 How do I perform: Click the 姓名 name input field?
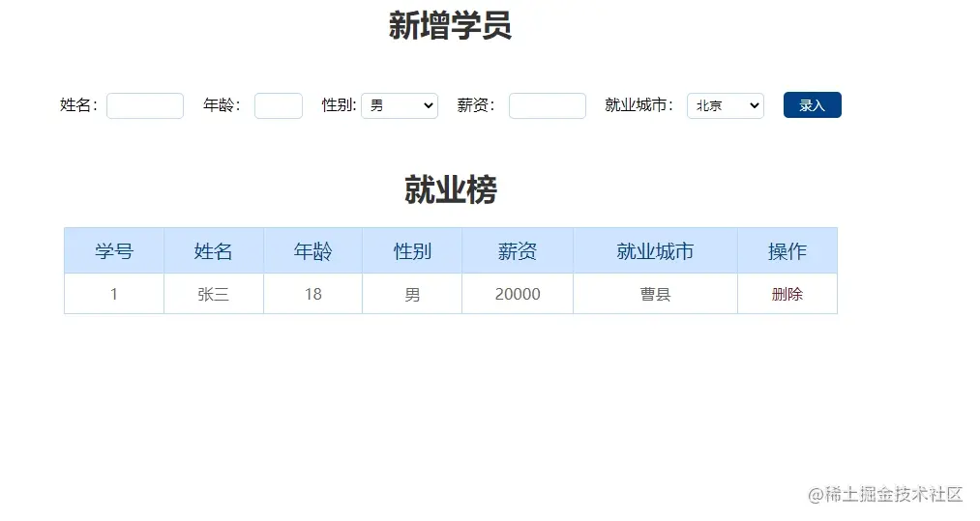(x=145, y=105)
